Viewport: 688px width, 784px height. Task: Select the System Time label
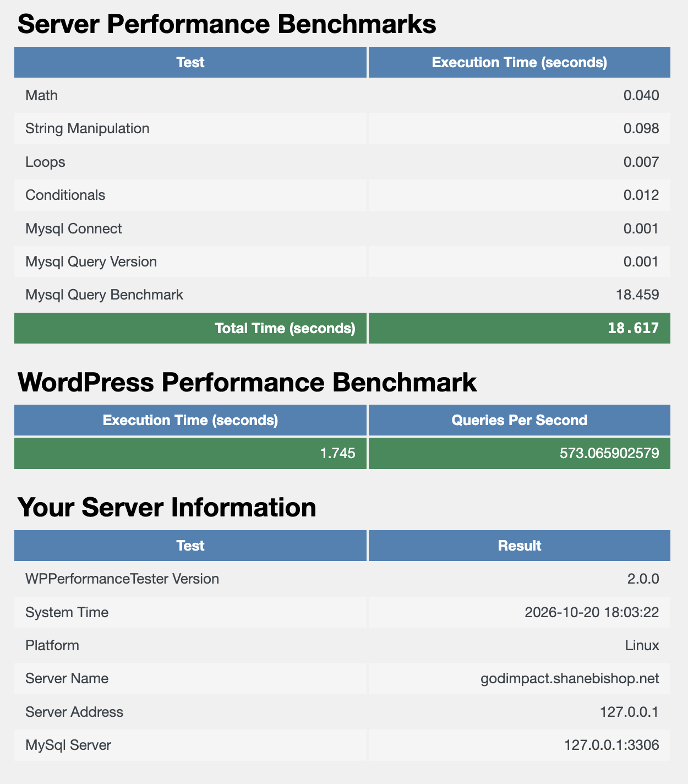(67, 612)
